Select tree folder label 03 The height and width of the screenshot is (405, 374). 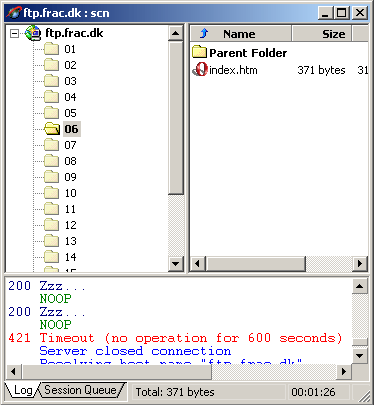(70, 81)
